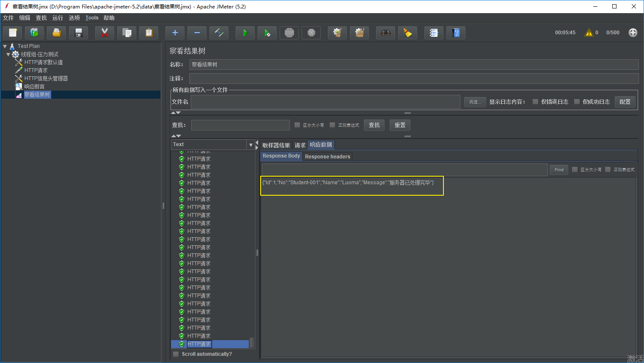
Task: Click the 查找 search text field
Action: point(240,125)
